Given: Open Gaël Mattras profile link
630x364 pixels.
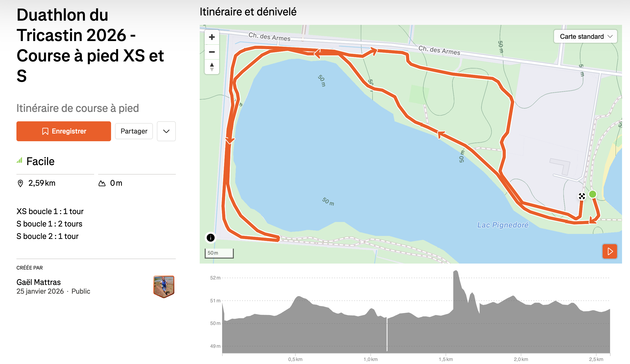Looking at the screenshot, I should (x=39, y=282).
